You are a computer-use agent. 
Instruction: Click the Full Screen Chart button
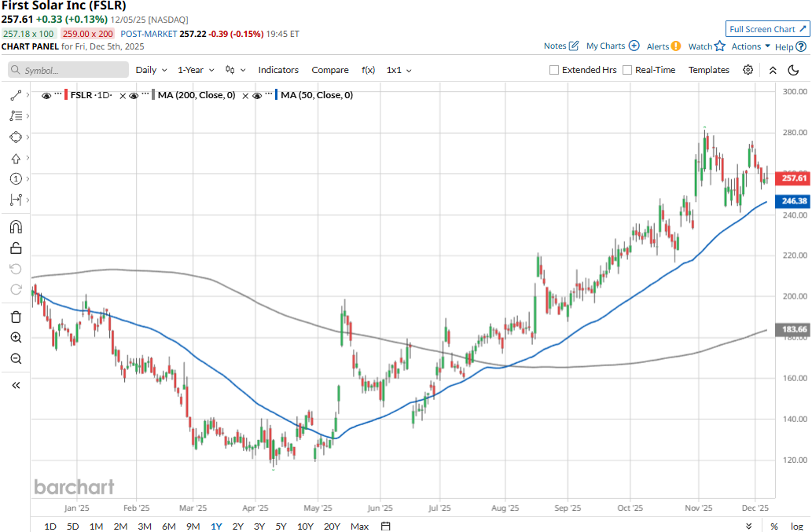pyautogui.click(x=767, y=29)
